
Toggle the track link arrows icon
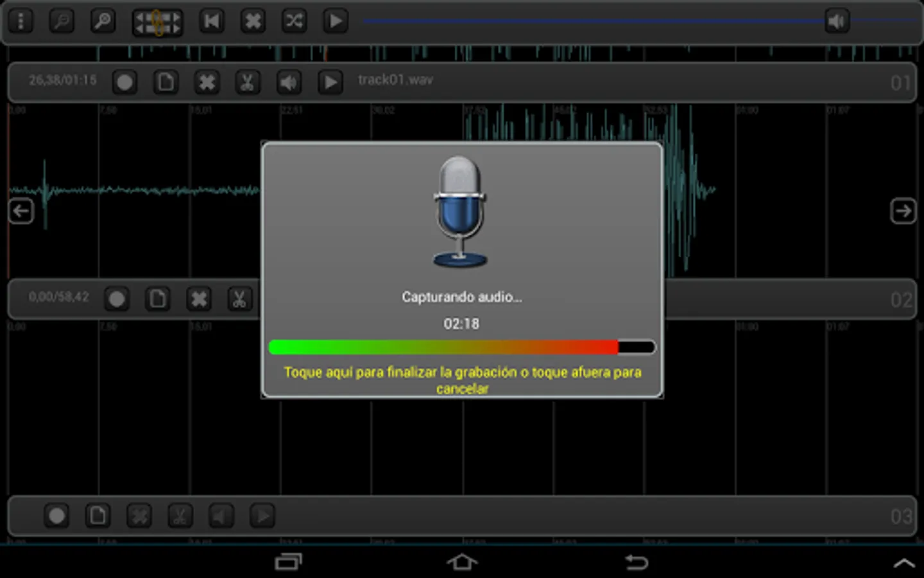[157, 22]
